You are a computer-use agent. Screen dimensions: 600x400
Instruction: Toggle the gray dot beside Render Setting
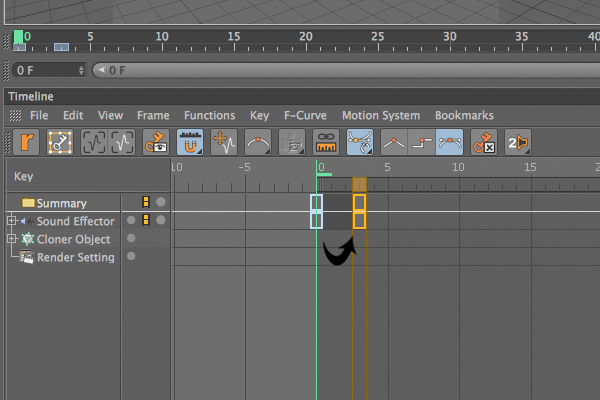coord(131,256)
